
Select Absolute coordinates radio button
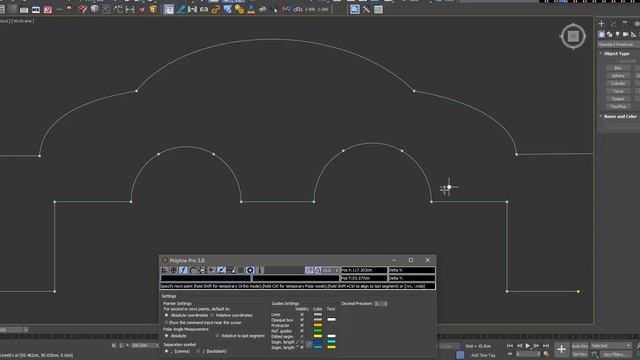click(x=167, y=316)
